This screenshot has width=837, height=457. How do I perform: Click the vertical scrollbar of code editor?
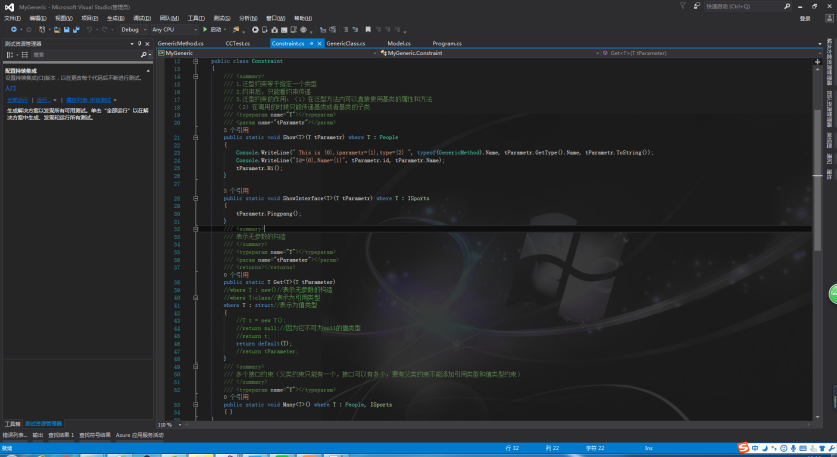click(818, 200)
